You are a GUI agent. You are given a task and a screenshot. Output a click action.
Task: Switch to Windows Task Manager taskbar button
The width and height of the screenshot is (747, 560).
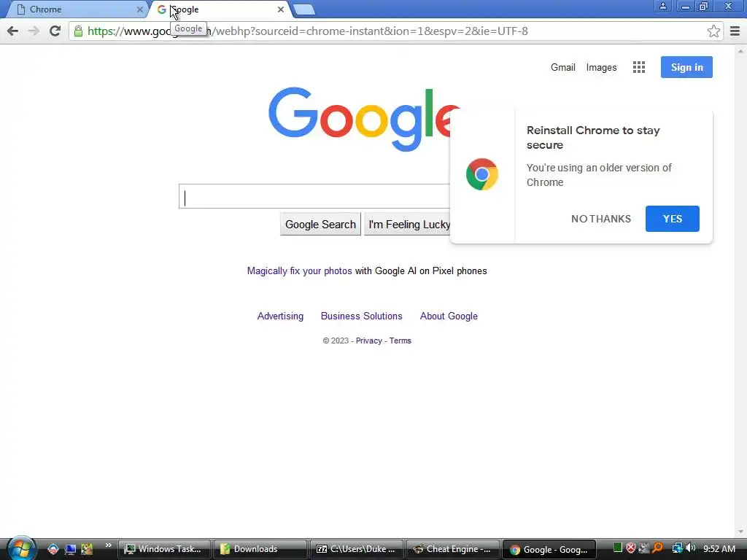tap(164, 549)
